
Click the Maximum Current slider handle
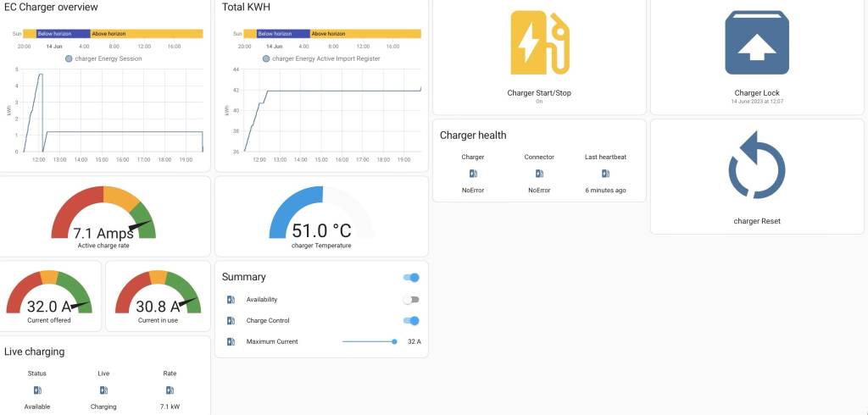pyautogui.click(x=394, y=341)
